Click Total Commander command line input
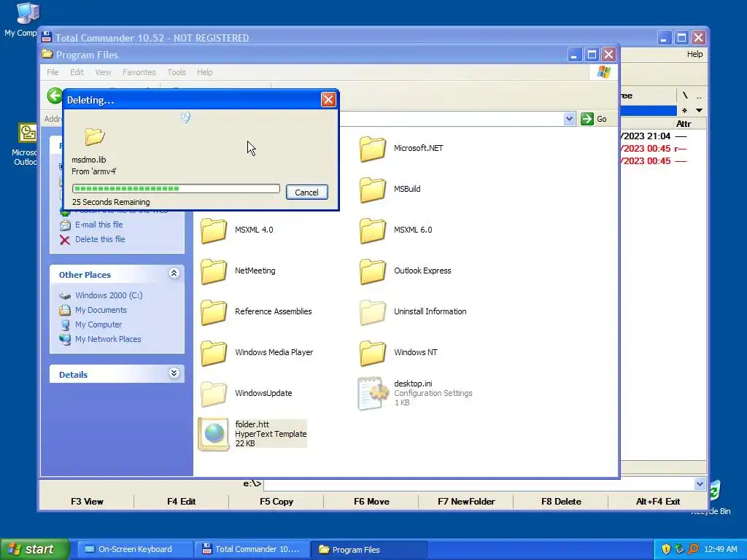The width and height of the screenshot is (747, 560). [479, 484]
